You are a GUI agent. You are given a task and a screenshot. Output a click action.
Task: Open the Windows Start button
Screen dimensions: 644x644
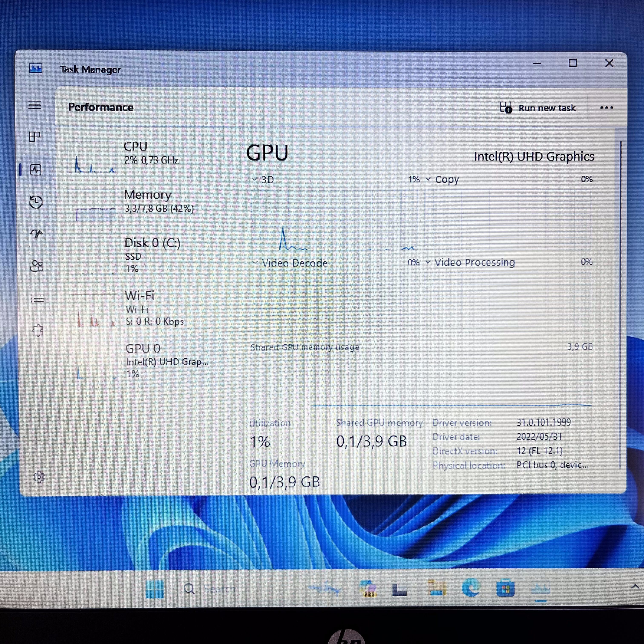point(155,589)
